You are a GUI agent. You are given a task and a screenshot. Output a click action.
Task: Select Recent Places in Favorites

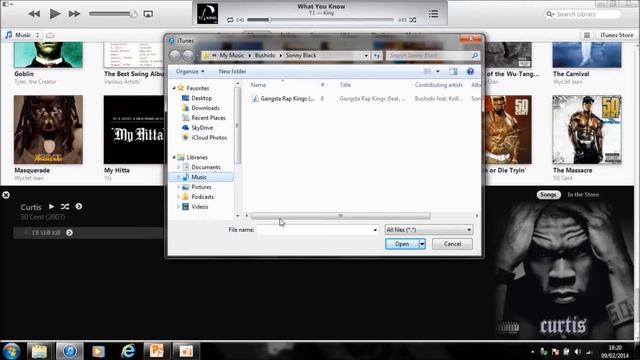click(208, 118)
